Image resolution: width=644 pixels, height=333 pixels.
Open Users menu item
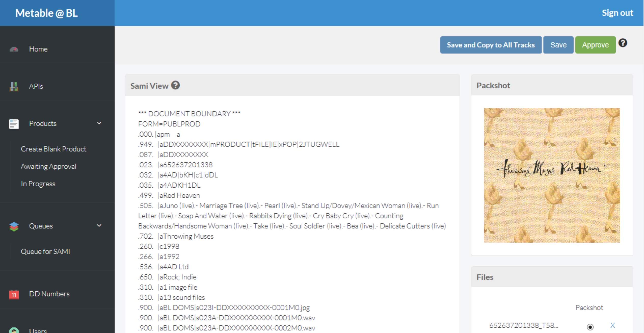coord(38,330)
